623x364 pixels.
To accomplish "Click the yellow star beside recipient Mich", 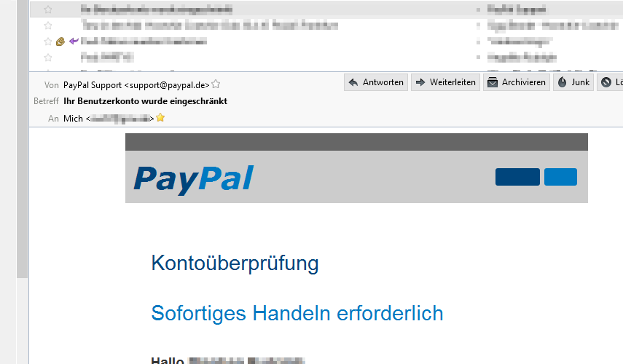I will pos(160,117).
